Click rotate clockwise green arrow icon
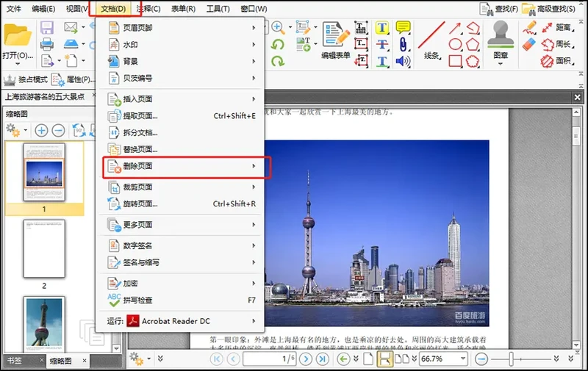 [278, 61]
